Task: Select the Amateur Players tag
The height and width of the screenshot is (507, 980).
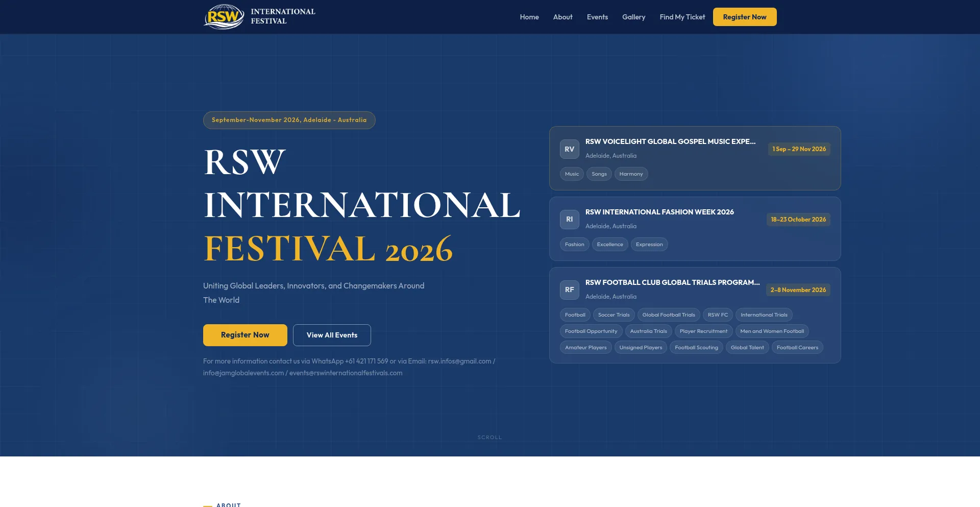Action: tap(585, 348)
